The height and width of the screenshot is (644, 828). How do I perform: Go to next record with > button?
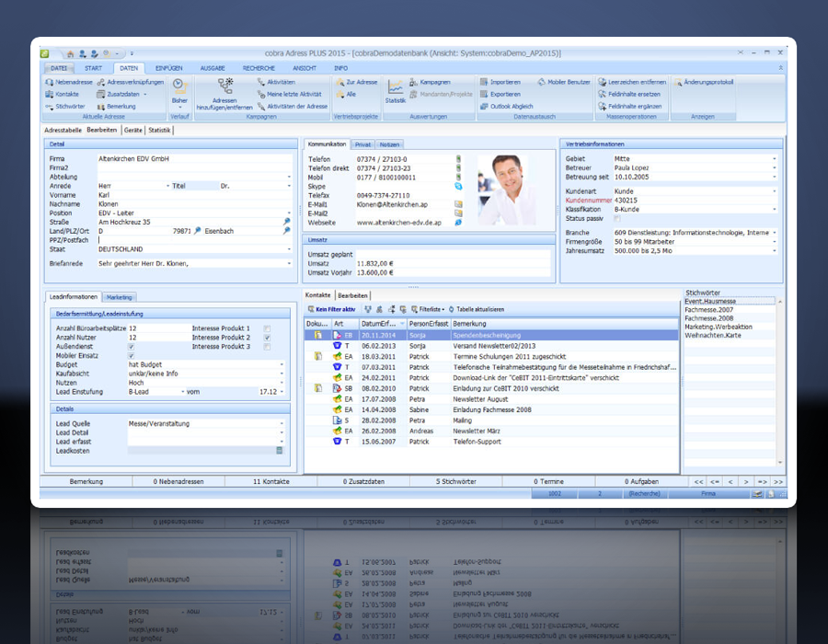pos(746,482)
